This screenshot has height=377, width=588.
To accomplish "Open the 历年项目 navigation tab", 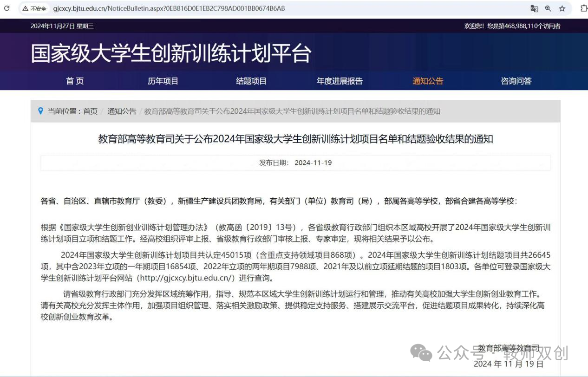I will click(163, 81).
